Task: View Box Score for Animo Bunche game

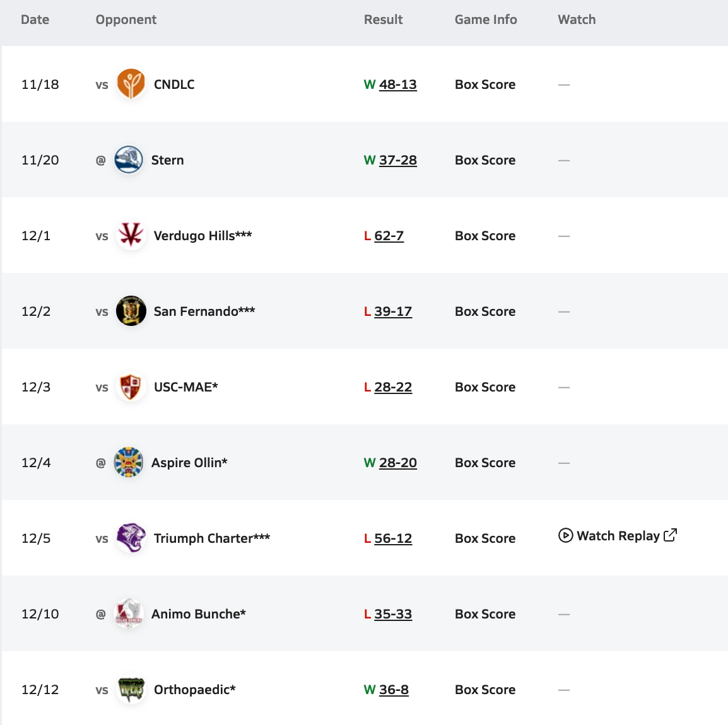Action: click(485, 614)
